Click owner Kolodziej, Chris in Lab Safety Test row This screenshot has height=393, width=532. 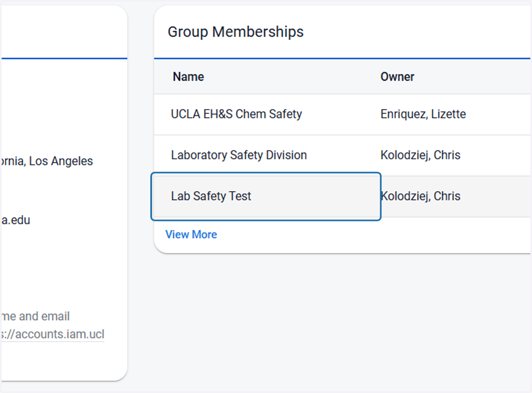click(420, 196)
